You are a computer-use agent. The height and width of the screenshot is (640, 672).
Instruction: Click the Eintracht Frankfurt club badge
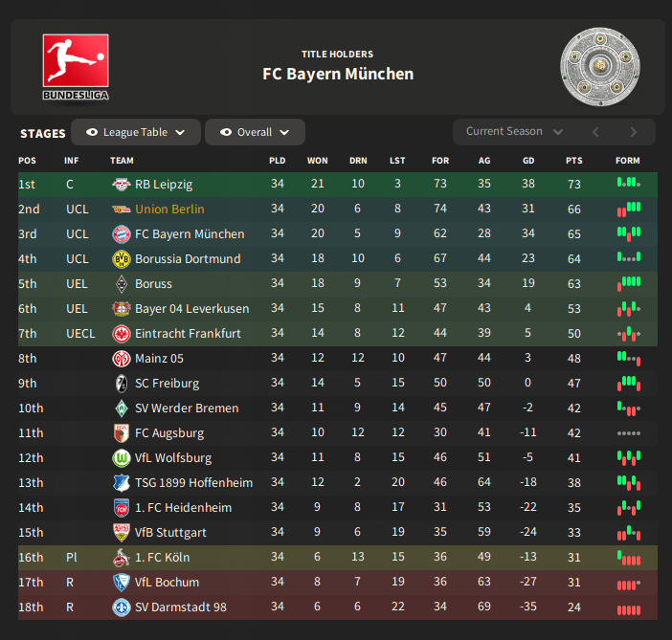pyautogui.click(x=122, y=333)
